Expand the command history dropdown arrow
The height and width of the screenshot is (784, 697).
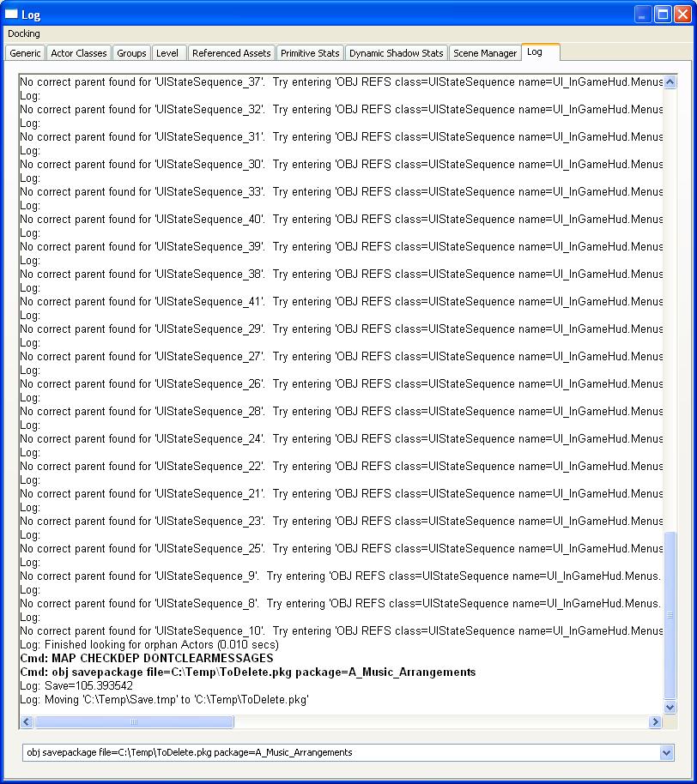666,752
